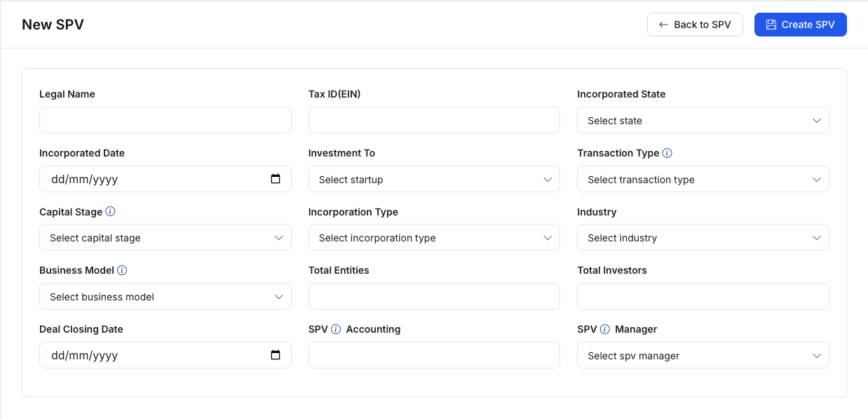
Task: Open the Incorporation Type dropdown
Action: click(434, 238)
